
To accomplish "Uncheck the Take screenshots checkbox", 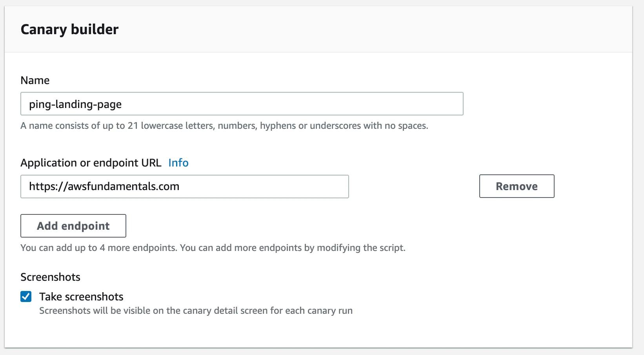I will pos(25,297).
